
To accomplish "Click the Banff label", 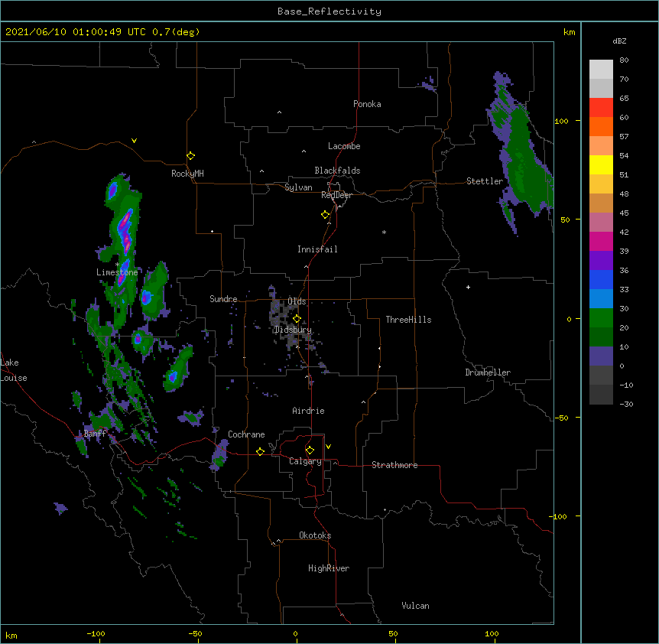I will click(x=95, y=434).
